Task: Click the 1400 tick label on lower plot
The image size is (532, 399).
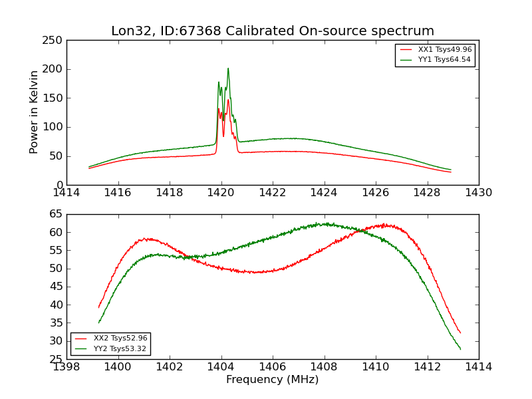Action: pos(118,367)
